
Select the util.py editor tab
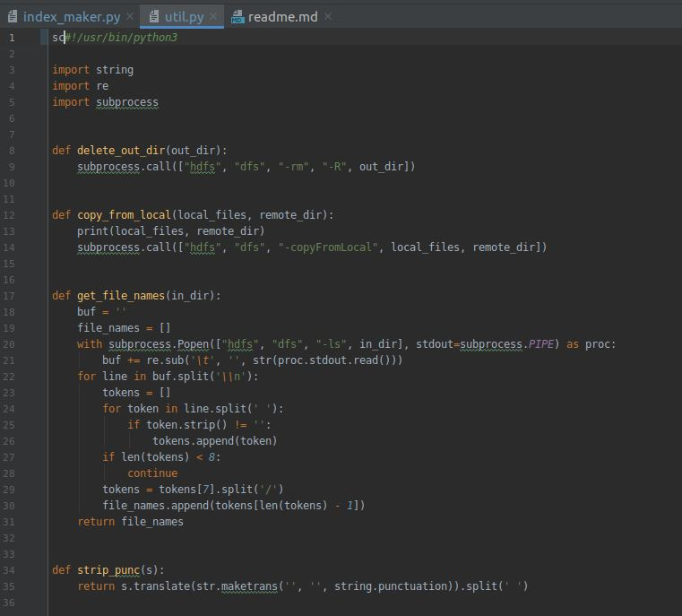pos(184,17)
